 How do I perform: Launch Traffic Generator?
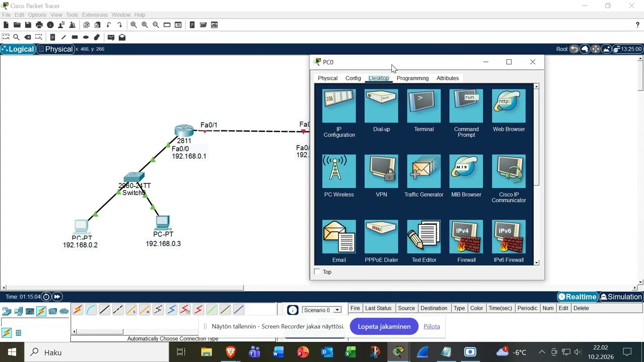[424, 176]
